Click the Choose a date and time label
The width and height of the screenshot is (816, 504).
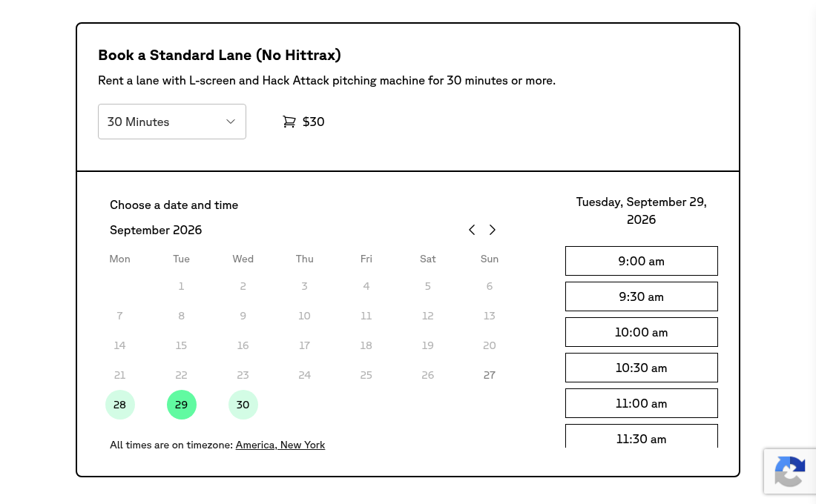(174, 205)
